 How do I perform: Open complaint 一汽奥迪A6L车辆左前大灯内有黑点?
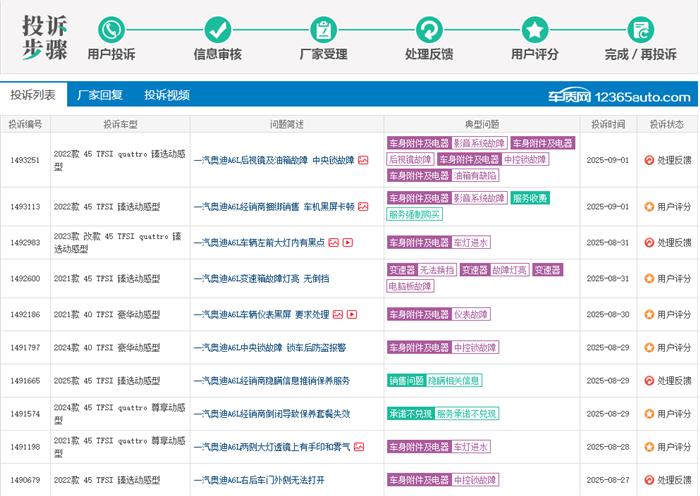[x=259, y=242]
